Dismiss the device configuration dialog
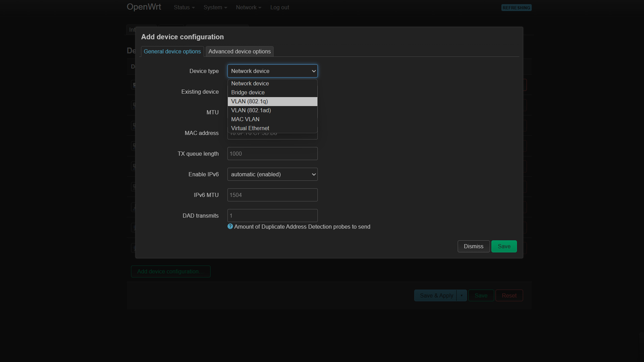This screenshot has height=362, width=644. click(474, 246)
